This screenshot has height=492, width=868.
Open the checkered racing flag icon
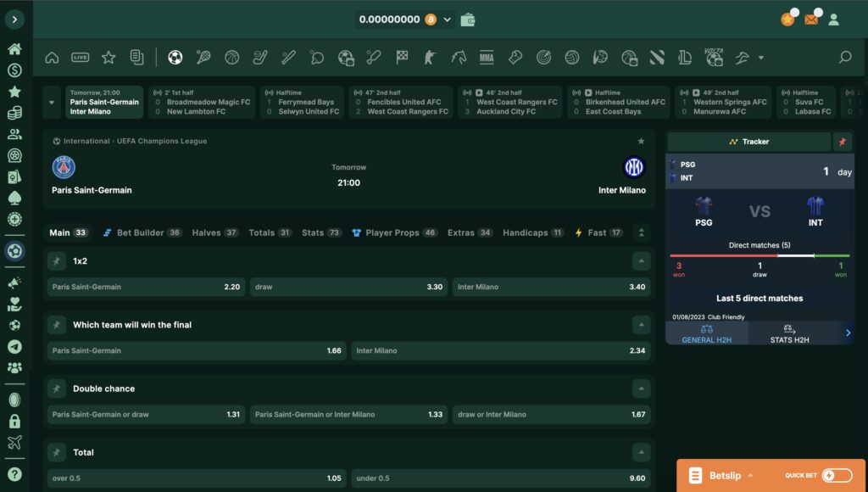coord(402,57)
